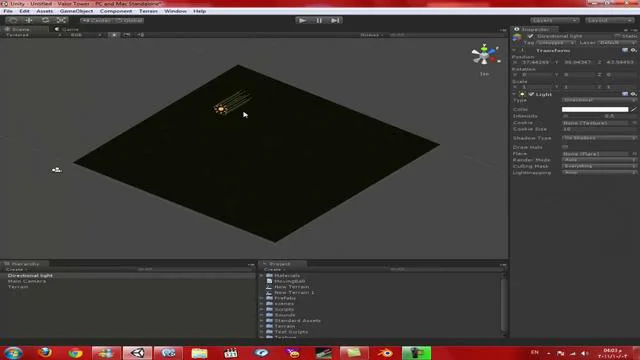Toggle the Directional light active checkbox

pos(531,36)
